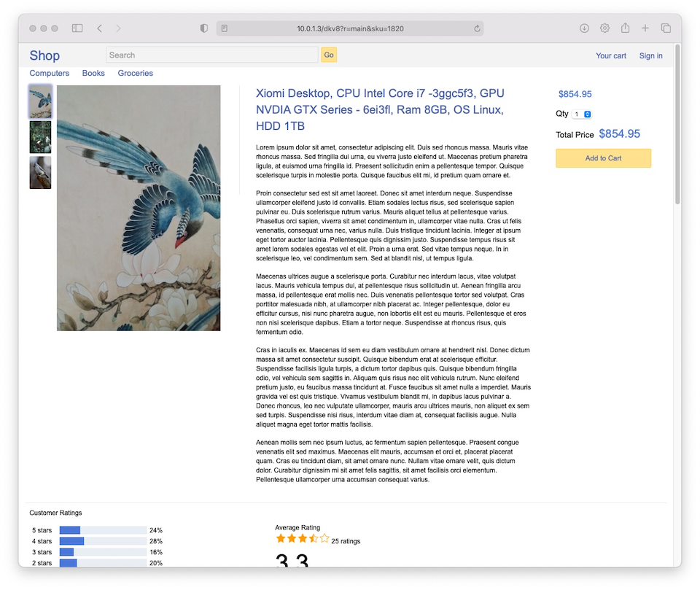Click the Sign in link

pos(650,55)
